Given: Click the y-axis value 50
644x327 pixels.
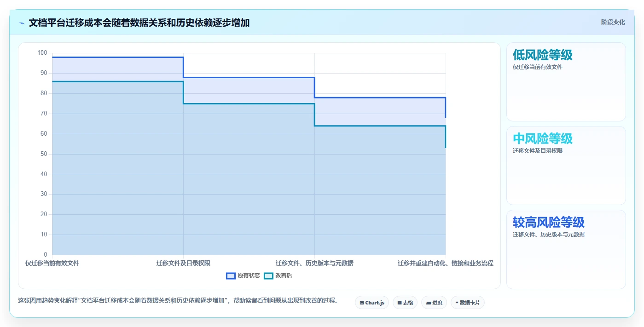Looking at the screenshot, I should pyautogui.click(x=44, y=154).
